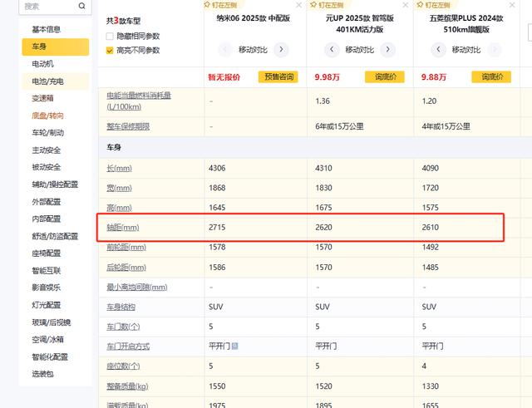Click the search magnifier icon
This screenshot has height=408, width=532.
click(81, 6)
